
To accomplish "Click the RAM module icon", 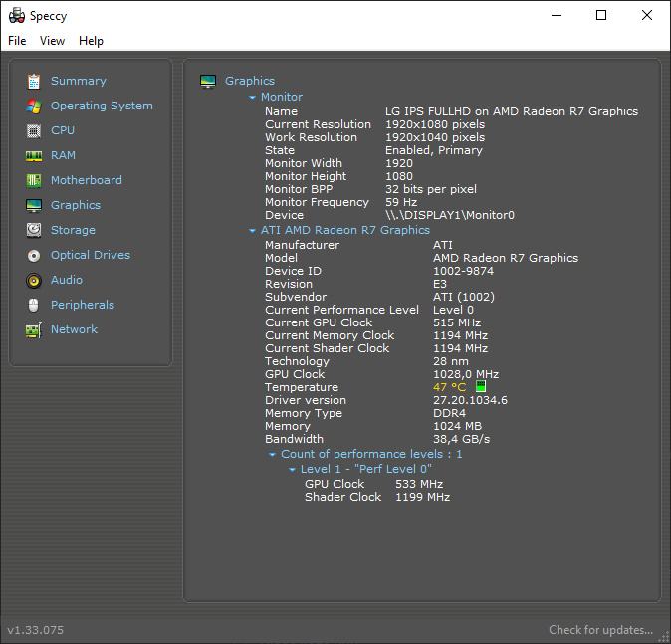I will click(x=34, y=155).
